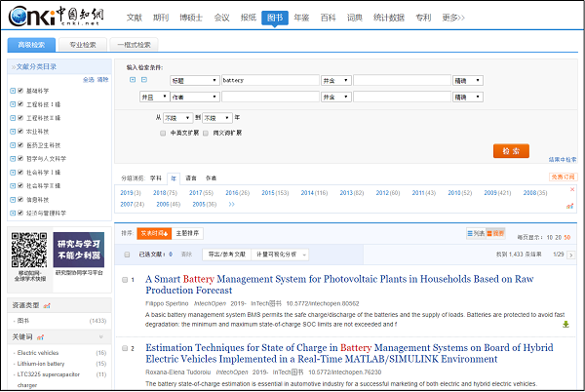Remove a search condition row with minus icon
The width and height of the screenshot is (585, 392).
[x=143, y=80]
